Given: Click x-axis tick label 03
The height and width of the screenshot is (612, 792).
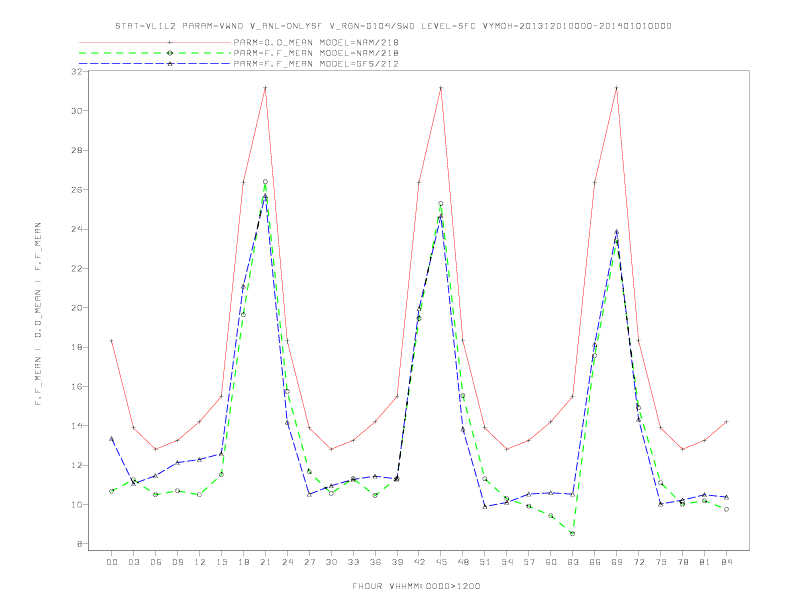Looking at the screenshot, I should (133, 562).
